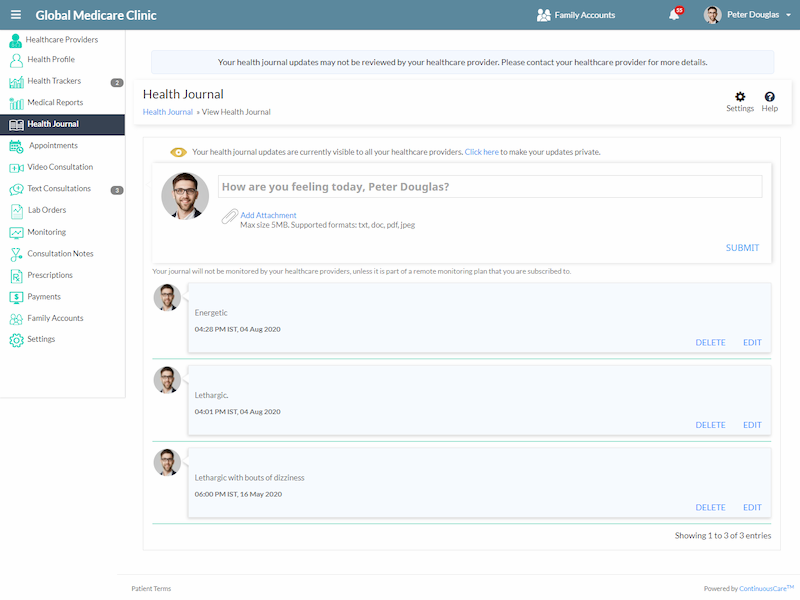
Task: Submit the journal entry
Action: tap(742, 248)
